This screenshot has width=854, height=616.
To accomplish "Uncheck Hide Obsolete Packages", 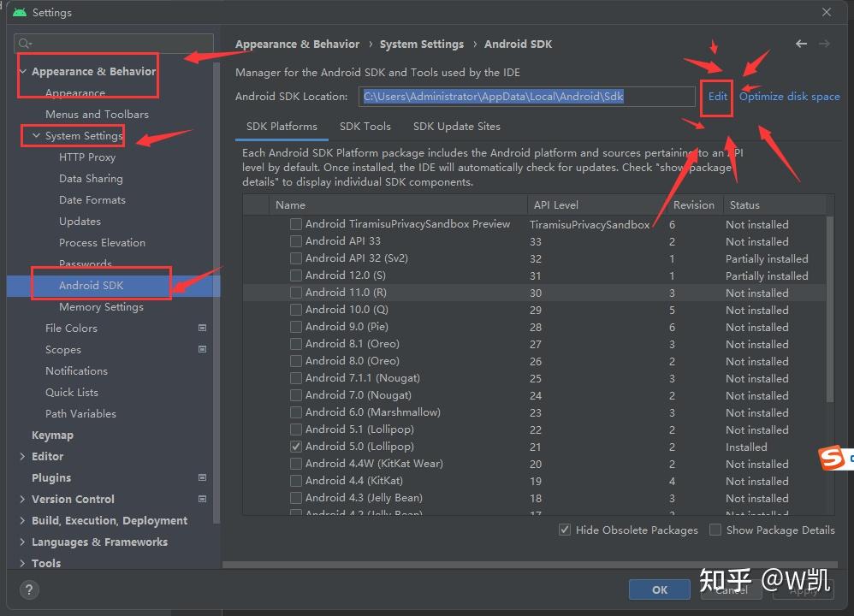I will [x=565, y=530].
